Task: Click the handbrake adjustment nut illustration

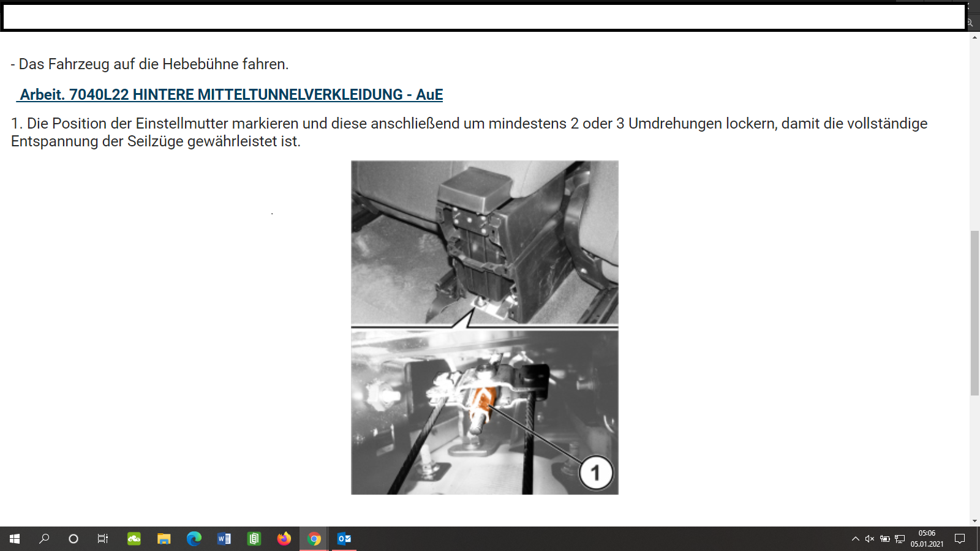Action: point(484,328)
